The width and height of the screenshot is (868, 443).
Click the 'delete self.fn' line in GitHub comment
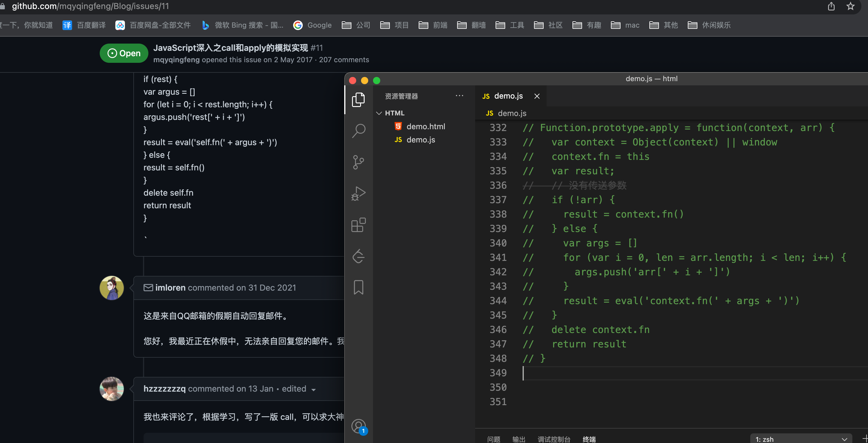click(168, 193)
